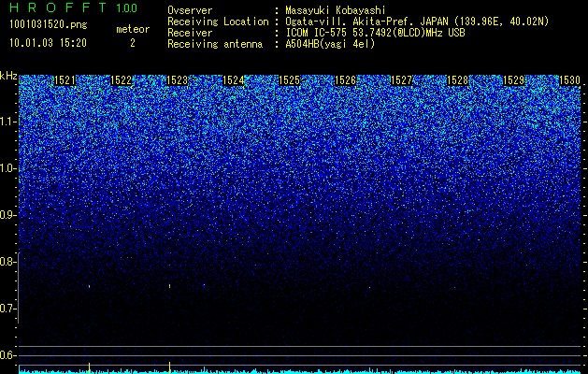
Task: Click the meteor count label
Action: [133, 29]
